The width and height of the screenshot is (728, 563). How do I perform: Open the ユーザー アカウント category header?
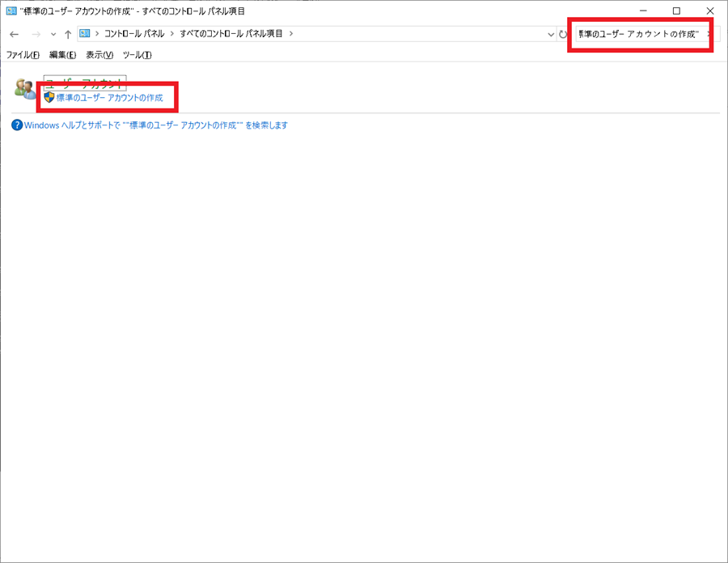click(85, 81)
